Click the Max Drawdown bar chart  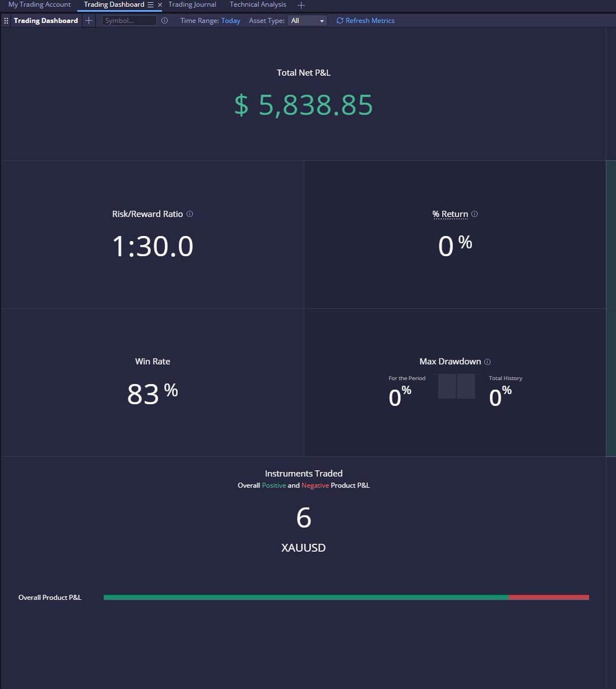pos(456,386)
